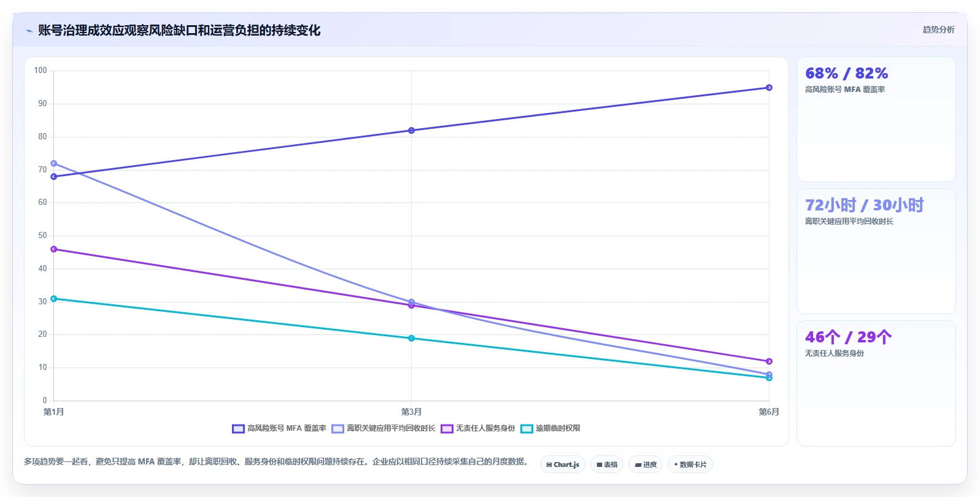Select the MFA coverage point at 第3月

pos(411,131)
